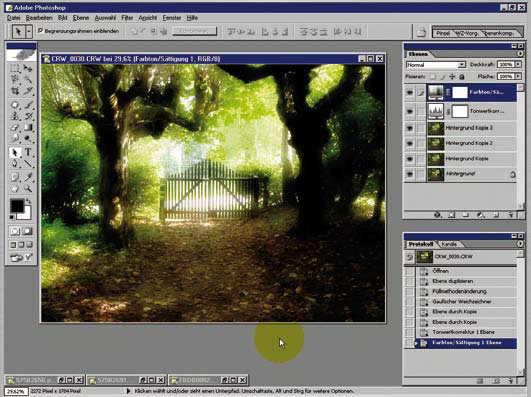Select the Eyedropper tool
531x397 pixels.
(x=28, y=177)
